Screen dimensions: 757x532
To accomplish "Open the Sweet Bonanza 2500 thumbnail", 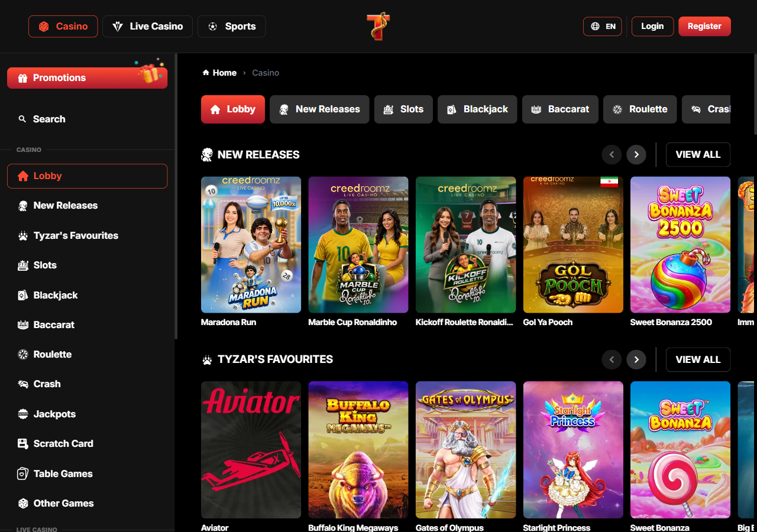I will (680, 245).
